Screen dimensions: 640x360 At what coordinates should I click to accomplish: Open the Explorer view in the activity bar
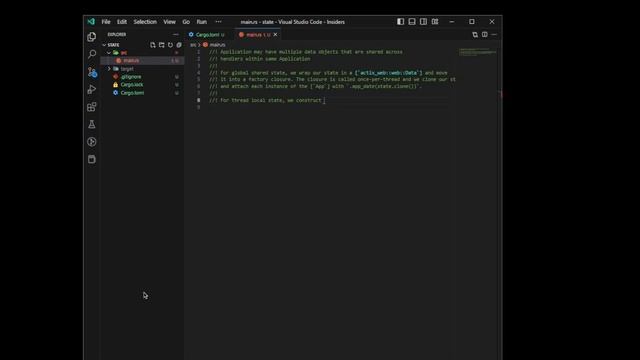point(92,37)
